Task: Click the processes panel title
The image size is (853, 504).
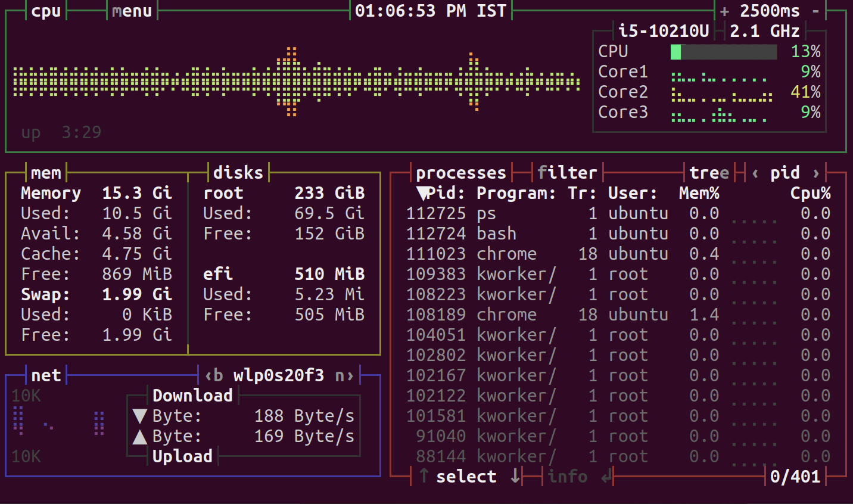Action: [462, 172]
